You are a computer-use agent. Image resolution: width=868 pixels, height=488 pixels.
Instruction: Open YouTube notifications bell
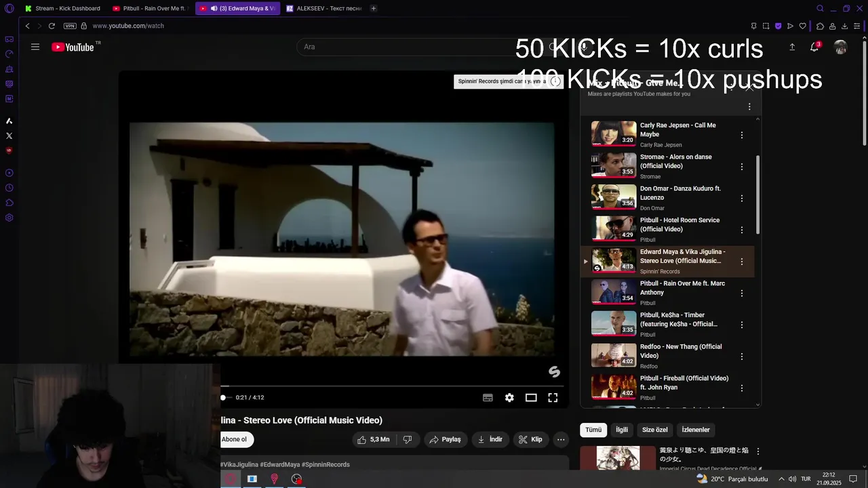click(814, 47)
